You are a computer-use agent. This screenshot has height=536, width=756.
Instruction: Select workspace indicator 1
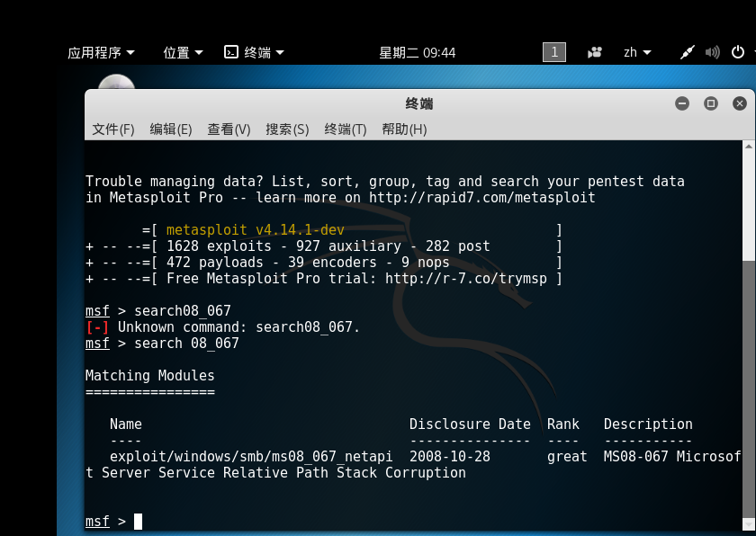tap(554, 52)
